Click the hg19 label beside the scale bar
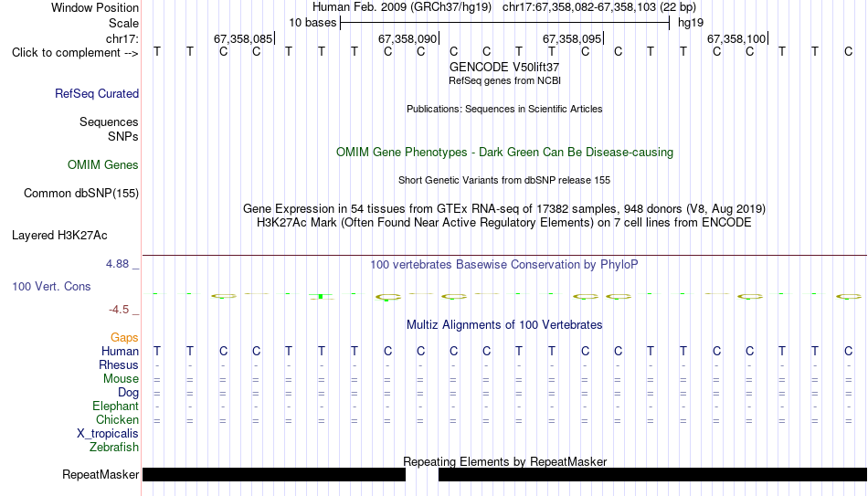This screenshot has height=496, width=868. click(691, 23)
